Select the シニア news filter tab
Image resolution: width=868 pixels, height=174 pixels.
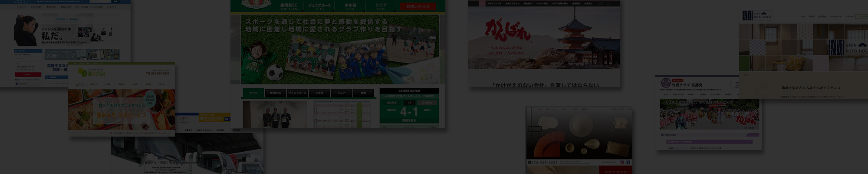341,93
